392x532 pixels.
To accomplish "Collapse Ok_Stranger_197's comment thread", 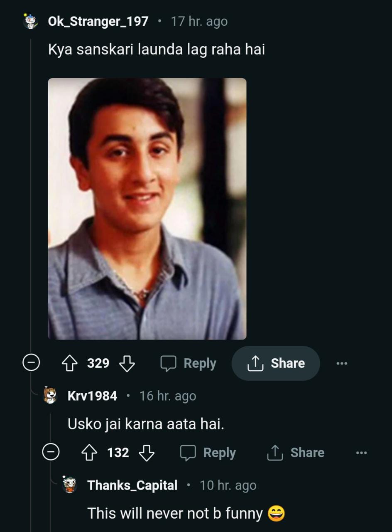I will coord(31,364).
